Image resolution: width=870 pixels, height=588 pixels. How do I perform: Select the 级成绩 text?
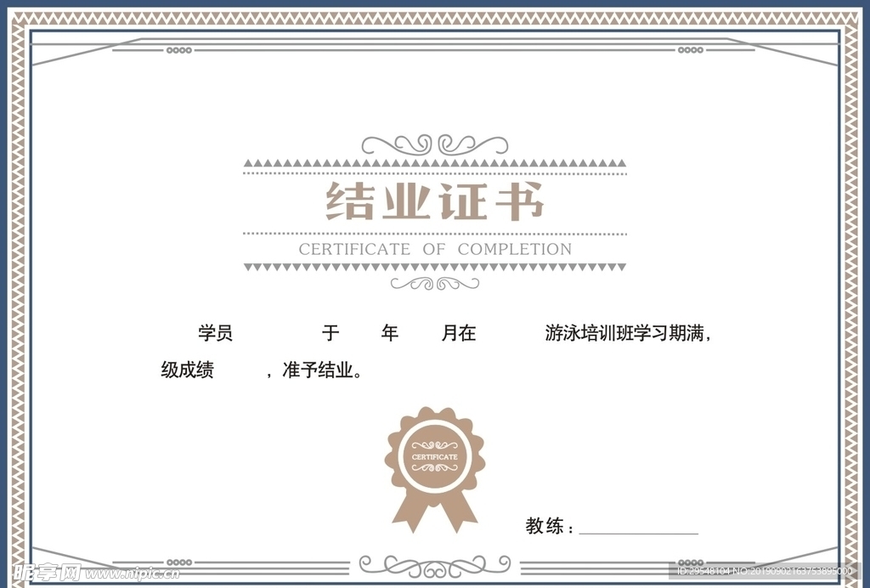click(187, 370)
